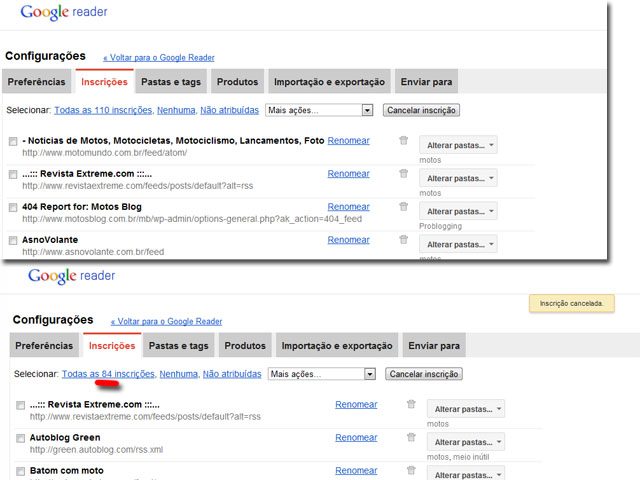Click Voltar para o Google Reader, 110-inscrições panel
The width and height of the screenshot is (640, 480).
[159, 58]
